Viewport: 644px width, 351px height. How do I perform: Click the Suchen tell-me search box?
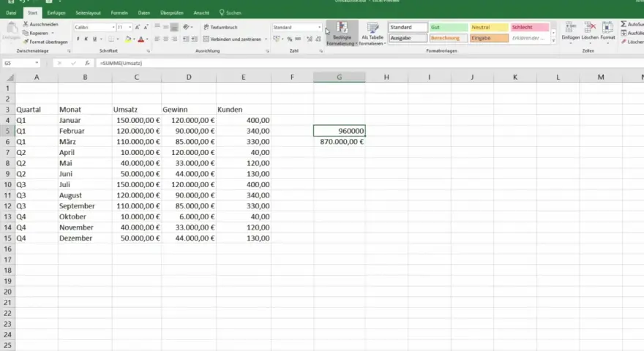[231, 12]
